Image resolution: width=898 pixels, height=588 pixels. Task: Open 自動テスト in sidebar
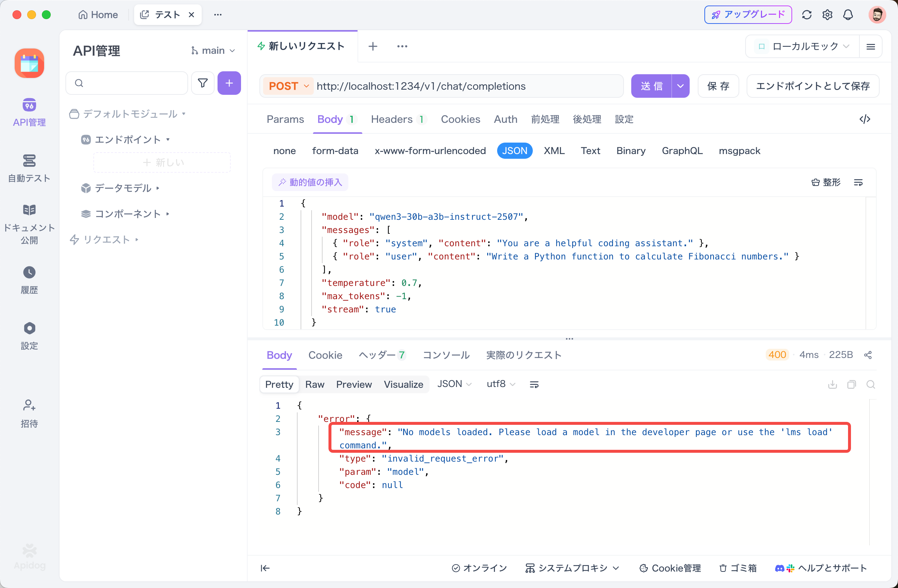[x=29, y=168]
